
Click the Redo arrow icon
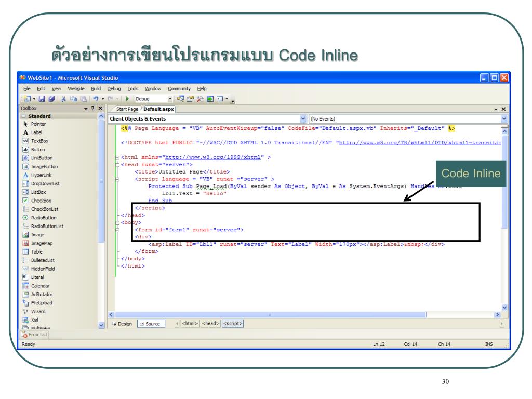[110, 99]
